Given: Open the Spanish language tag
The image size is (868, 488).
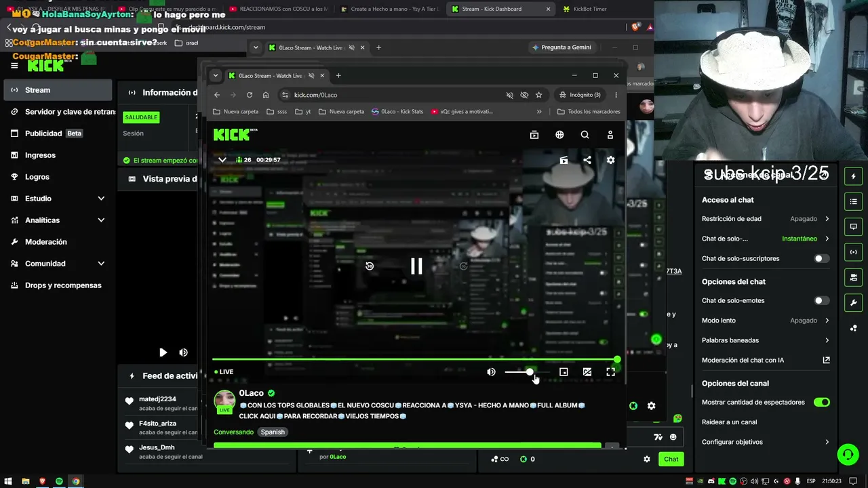Looking at the screenshot, I should point(273,432).
